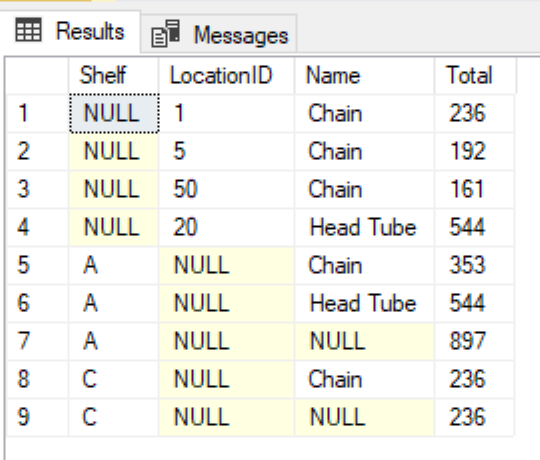Click the NULL Name cell in row 7
The image size is (540, 460).
click(x=364, y=341)
